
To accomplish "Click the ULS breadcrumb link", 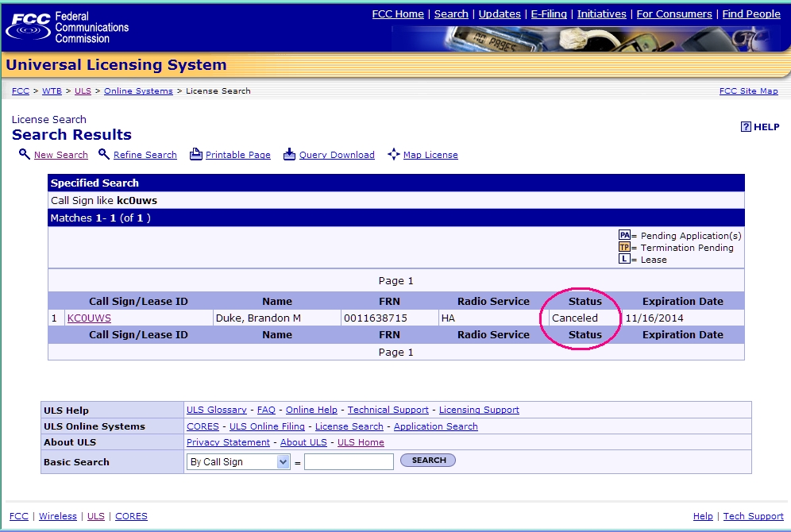I will pyautogui.click(x=83, y=91).
